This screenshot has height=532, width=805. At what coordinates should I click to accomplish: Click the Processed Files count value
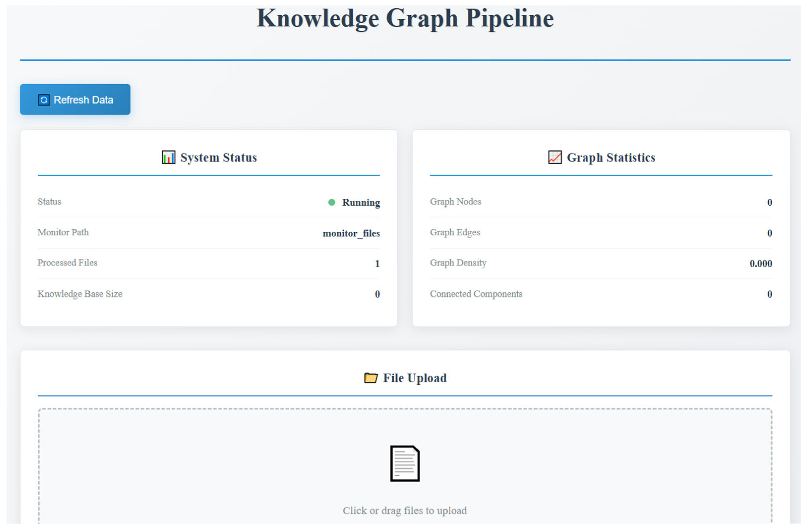tap(377, 264)
